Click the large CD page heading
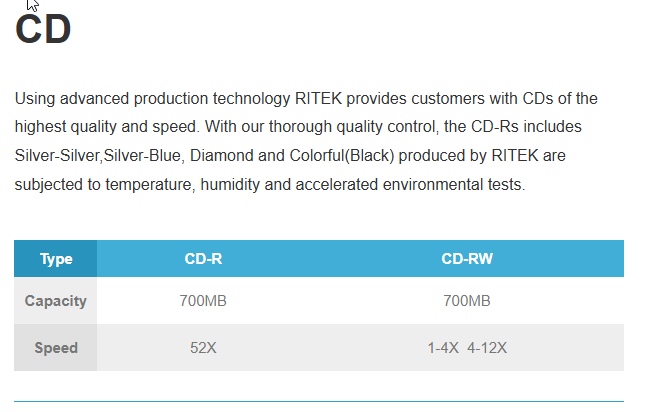The image size is (664, 412). click(x=43, y=30)
